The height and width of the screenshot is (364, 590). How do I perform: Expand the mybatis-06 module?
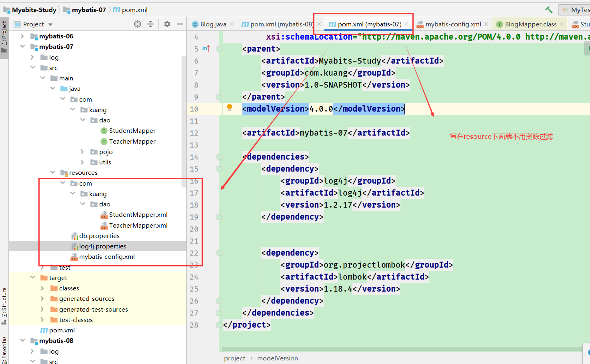pos(23,36)
